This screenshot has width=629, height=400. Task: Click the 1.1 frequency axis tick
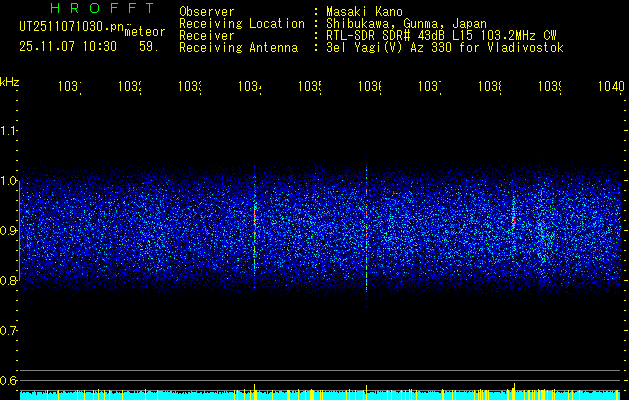9,131
